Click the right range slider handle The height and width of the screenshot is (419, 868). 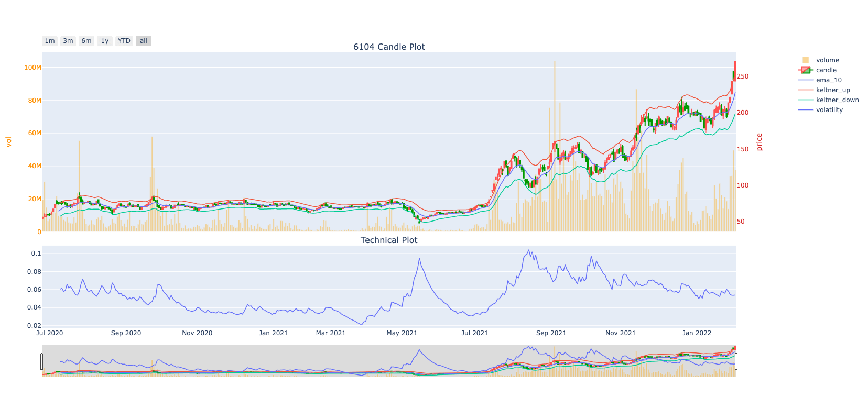pyautogui.click(x=736, y=361)
